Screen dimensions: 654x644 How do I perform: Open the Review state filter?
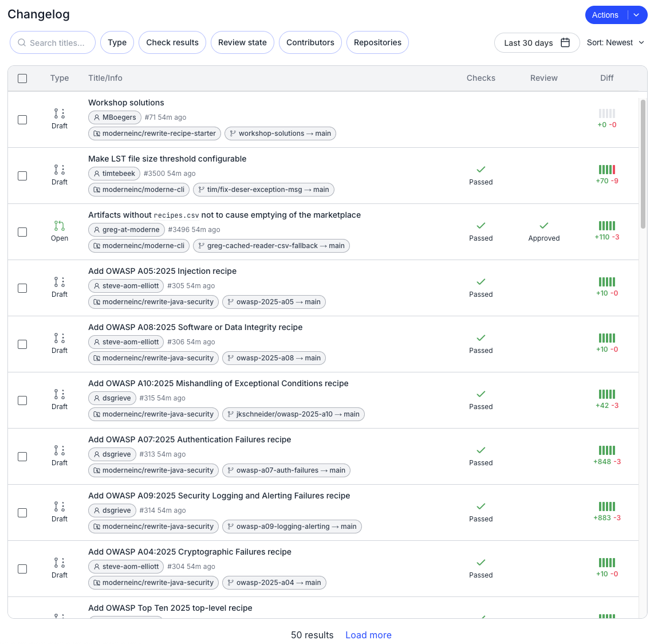tap(242, 42)
